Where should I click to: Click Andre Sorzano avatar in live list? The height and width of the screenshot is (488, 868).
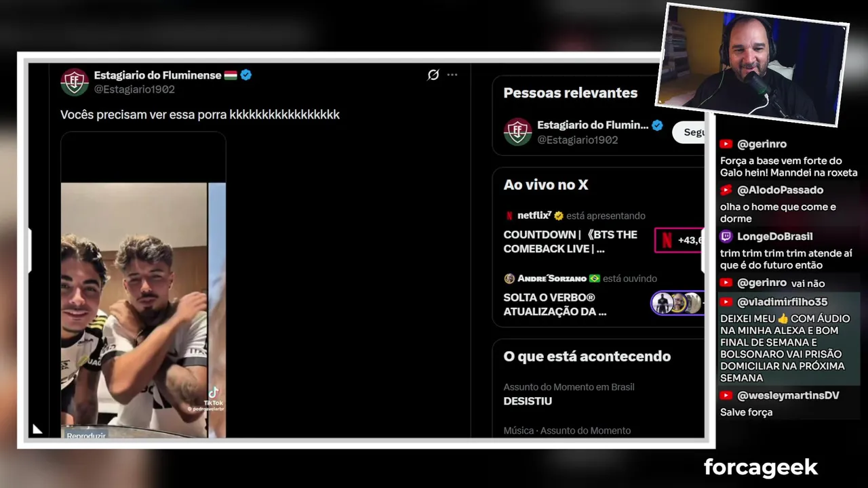click(509, 279)
